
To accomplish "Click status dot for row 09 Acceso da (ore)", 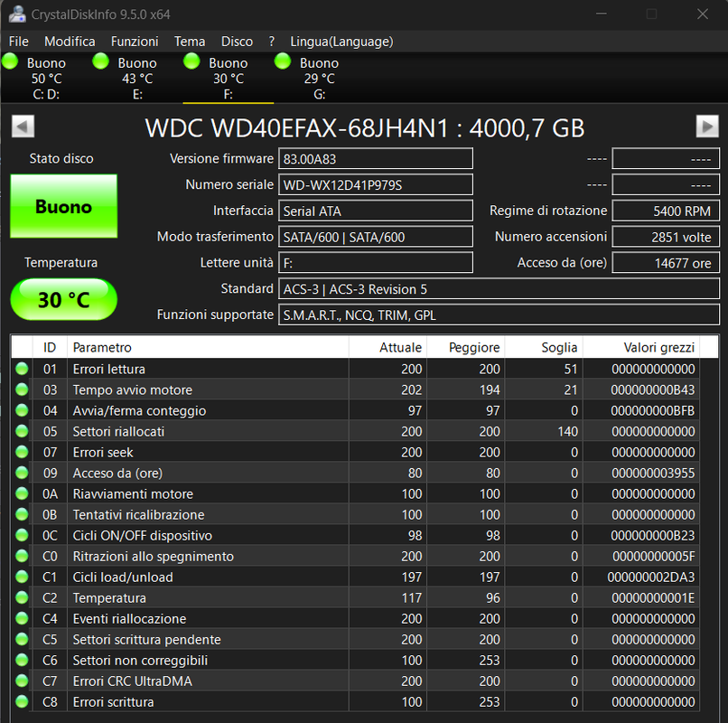I will pos(22,473).
